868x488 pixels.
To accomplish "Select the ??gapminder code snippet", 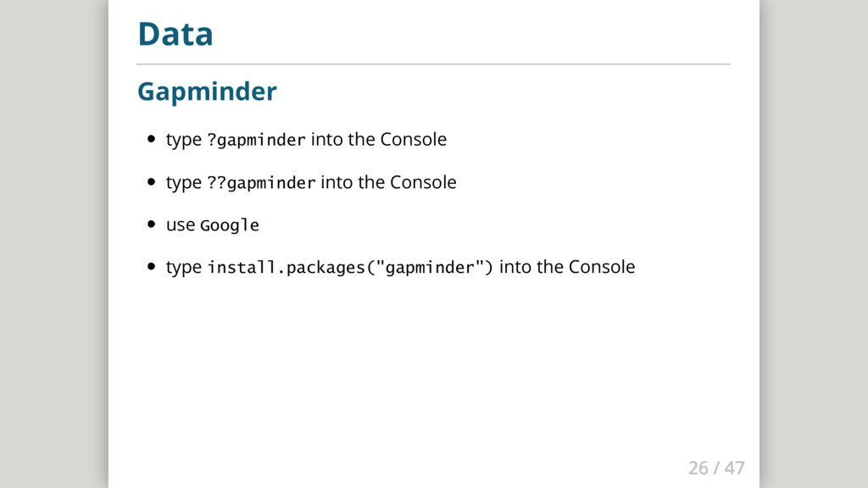I will [261, 183].
